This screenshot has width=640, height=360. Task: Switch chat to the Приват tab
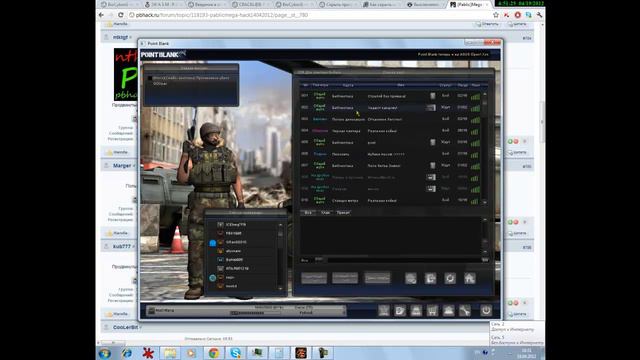pyautogui.click(x=343, y=213)
